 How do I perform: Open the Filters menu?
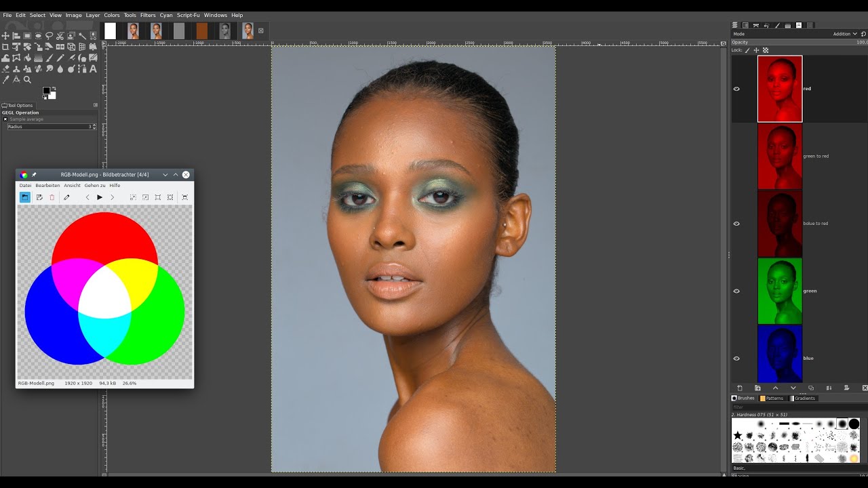[148, 15]
